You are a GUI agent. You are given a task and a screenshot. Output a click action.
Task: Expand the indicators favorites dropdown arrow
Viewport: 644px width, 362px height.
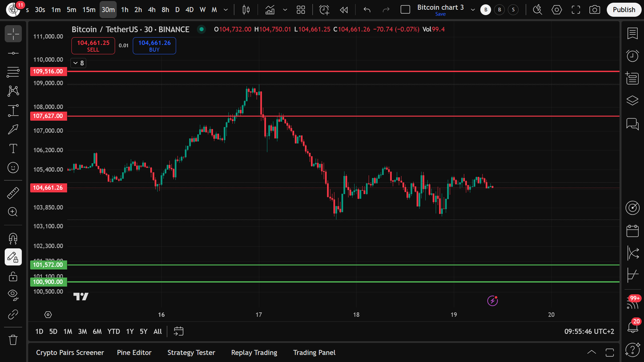(x=284, y=10)
